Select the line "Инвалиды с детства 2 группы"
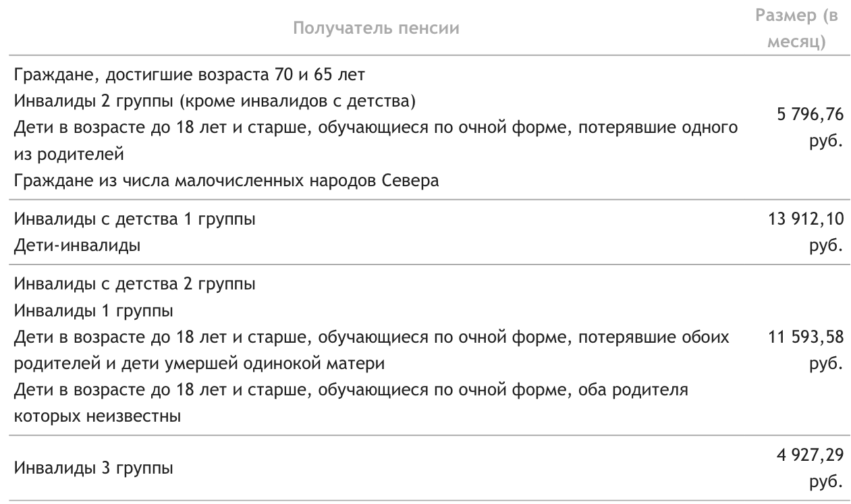851x504 pixels. click(135, 284)
